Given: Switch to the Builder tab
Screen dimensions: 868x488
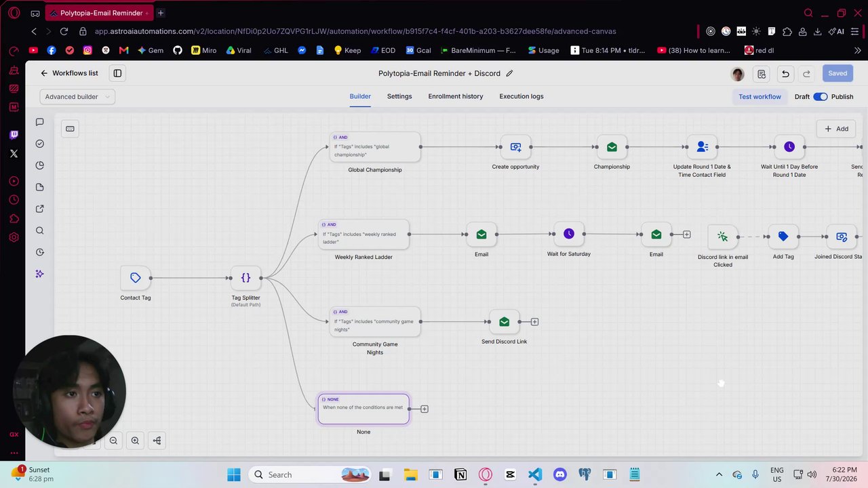Looking at the screenshot, I should pyautogui.click(x=360, y=96).
